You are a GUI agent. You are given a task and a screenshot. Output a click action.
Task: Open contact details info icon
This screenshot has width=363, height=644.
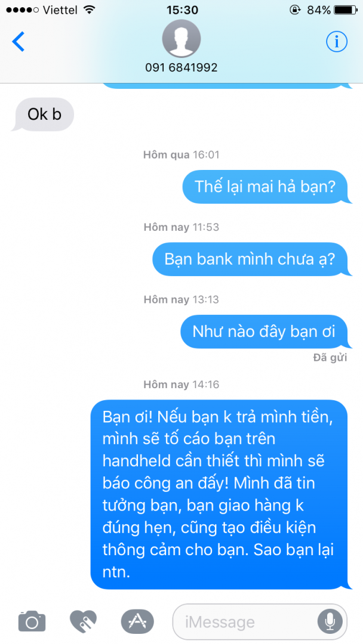click(337, 42)
